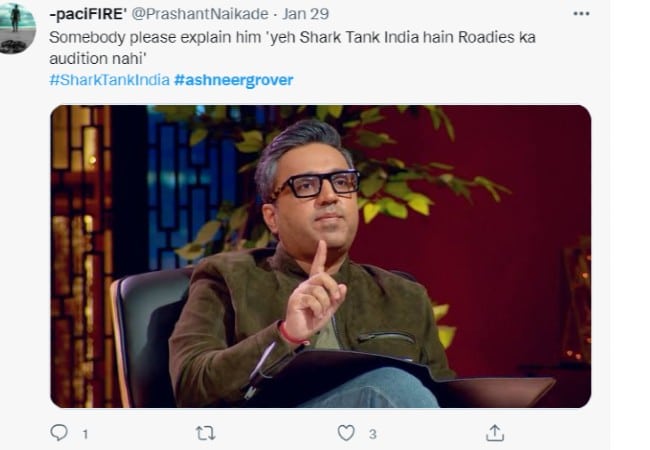Enlarge the photo at the man's glasses
Viewport: 650px width, 450px height.
pyautogui.click(x=321, y=184)
